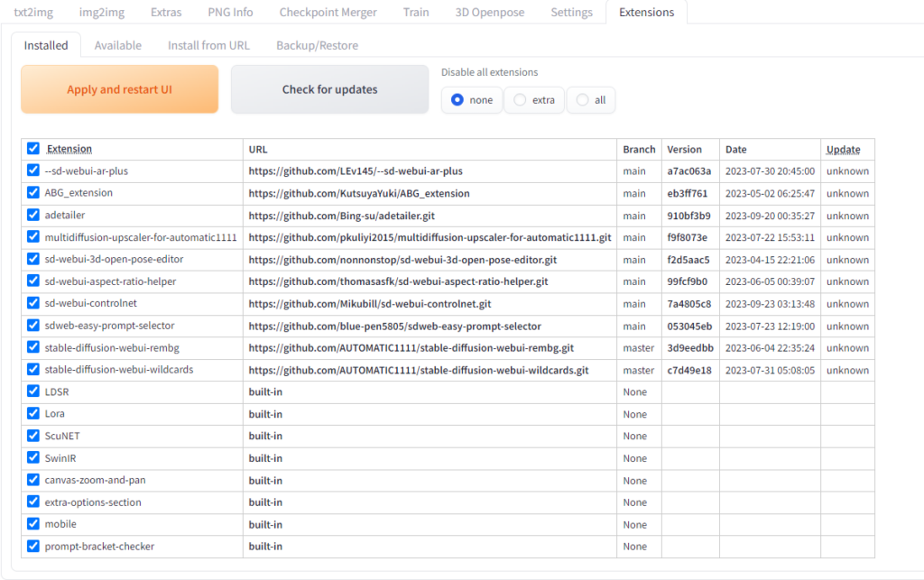The image size is (924, 580).
Task: Uncheck the select-all extensions checkbox in header
Action: click(x=32, y=148)
